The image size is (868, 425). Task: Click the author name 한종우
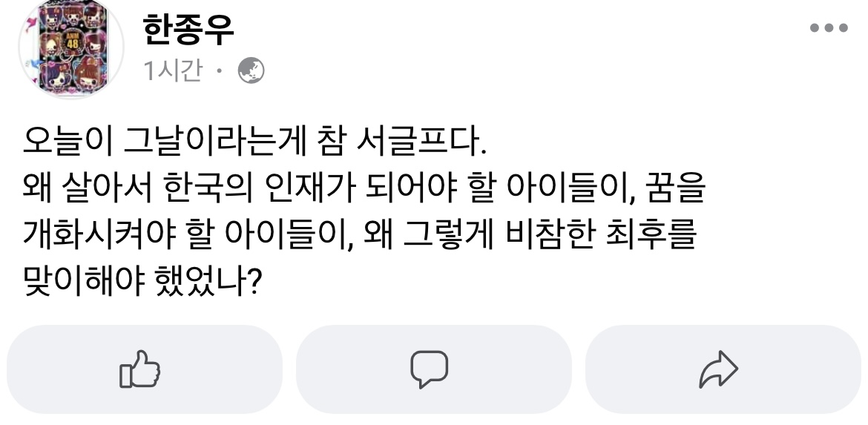(186, 29)
